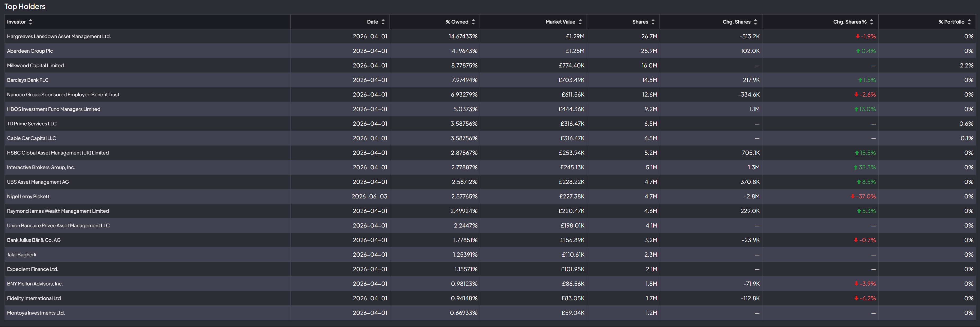
Task: Select Fidelity International Ltd entry
Action: 34,298
